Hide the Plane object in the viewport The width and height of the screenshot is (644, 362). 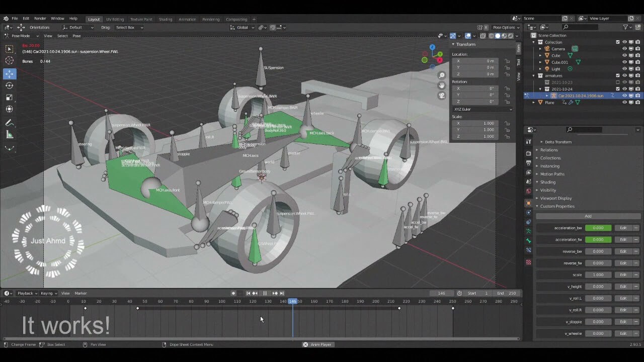pyautogui.click(x=624, y=102)
